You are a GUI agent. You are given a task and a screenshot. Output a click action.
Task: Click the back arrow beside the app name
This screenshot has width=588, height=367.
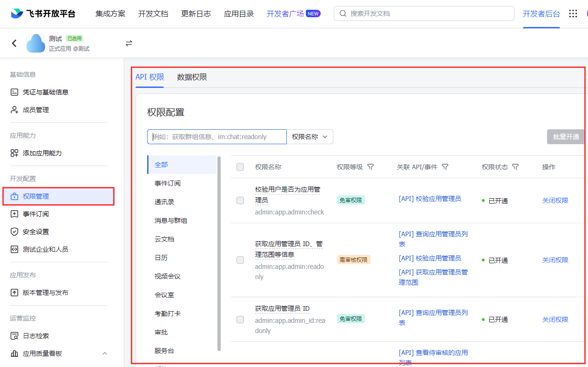(14, 43)
